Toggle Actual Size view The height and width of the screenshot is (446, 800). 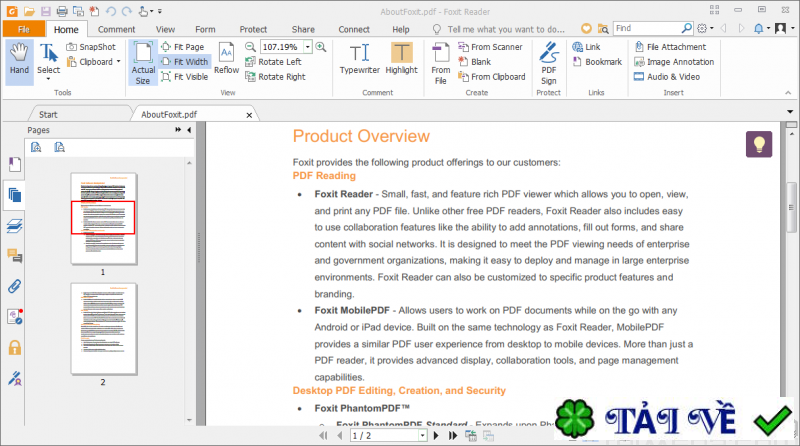143,62
